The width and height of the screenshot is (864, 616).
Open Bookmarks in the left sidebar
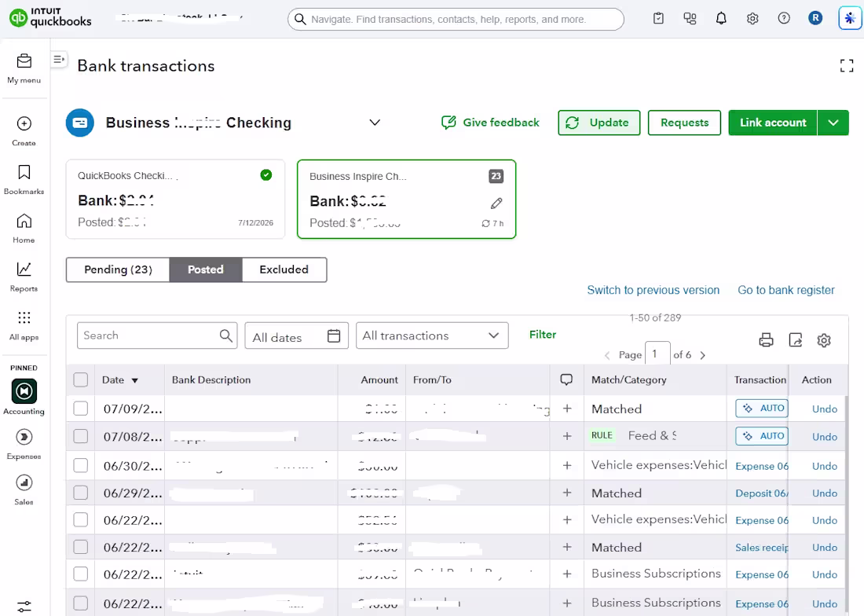point(24,180)
